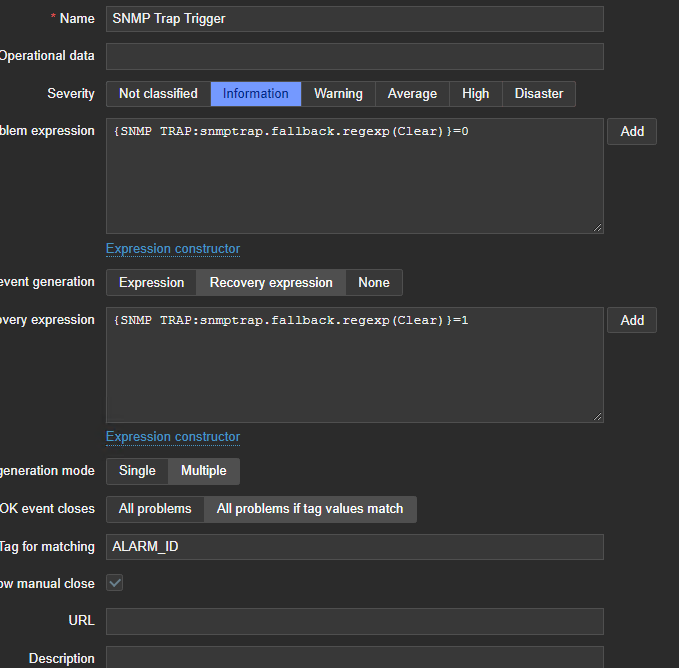The width and height of the screenshot is (679, 668).
Task: Open Expression constructor under problem expression
Action: (x=173, y=249)
